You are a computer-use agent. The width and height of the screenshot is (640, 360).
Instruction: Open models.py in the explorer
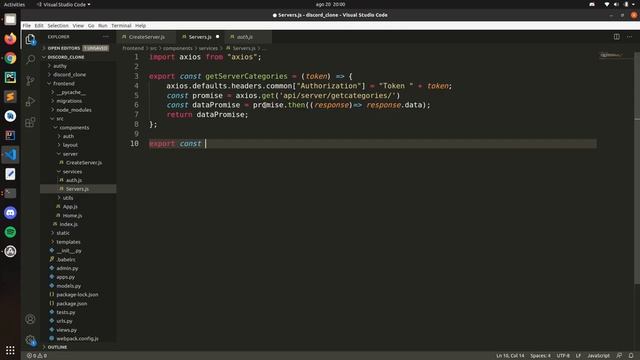point(69,286)
